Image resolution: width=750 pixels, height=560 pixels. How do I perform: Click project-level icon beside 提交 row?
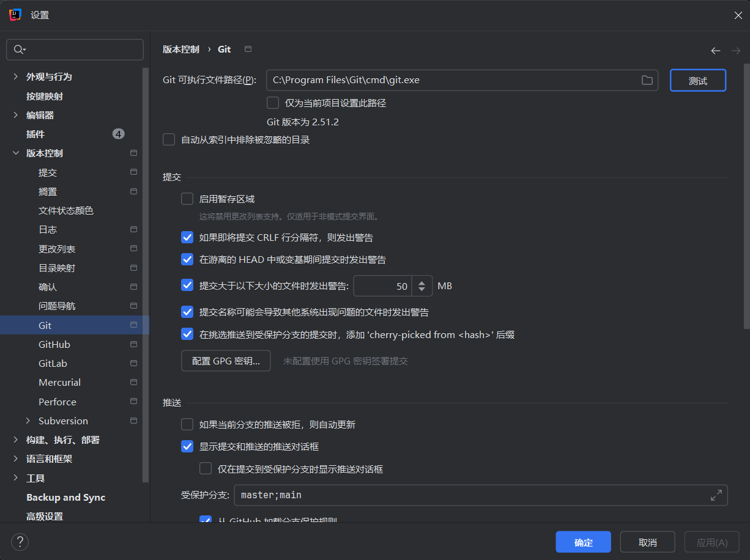click(x=133, y=172)
